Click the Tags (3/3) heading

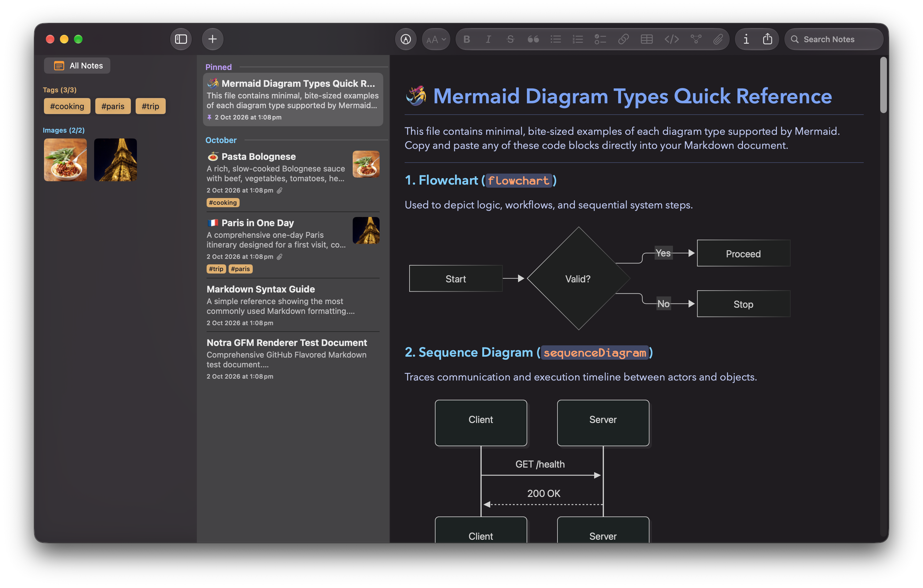[x=59, y=90]
